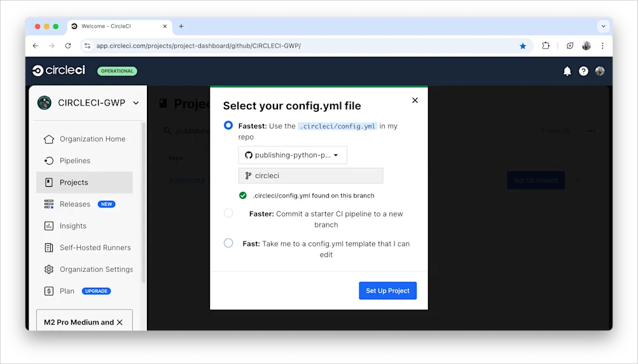
Task: Open a new browser tab
Action: pos(181,26)
